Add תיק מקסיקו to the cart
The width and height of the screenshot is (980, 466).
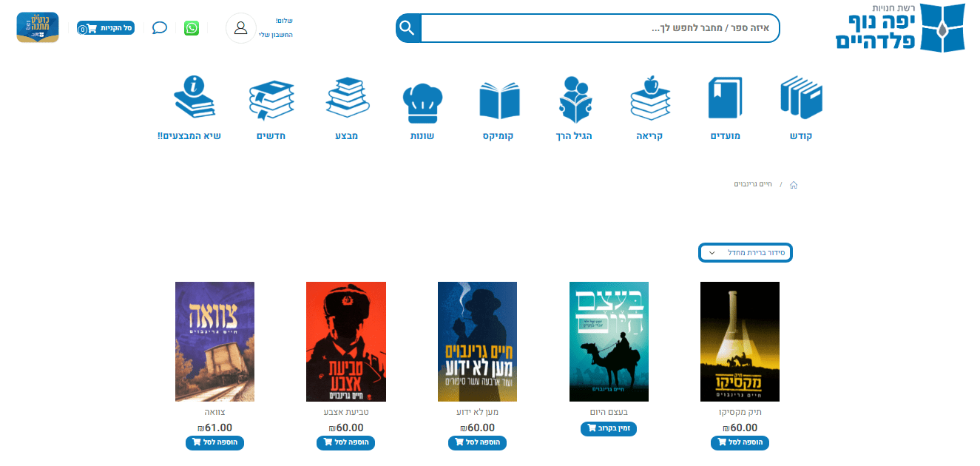[740, 443]
